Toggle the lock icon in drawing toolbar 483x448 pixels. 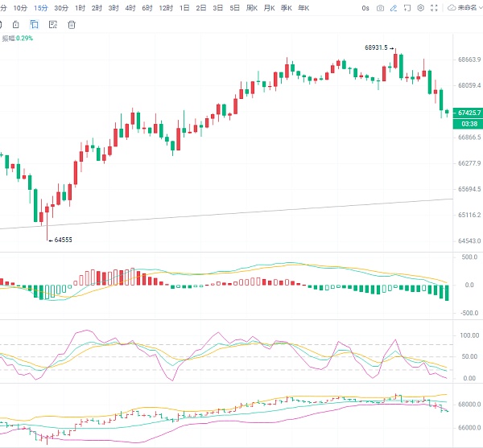coord(16,24)
